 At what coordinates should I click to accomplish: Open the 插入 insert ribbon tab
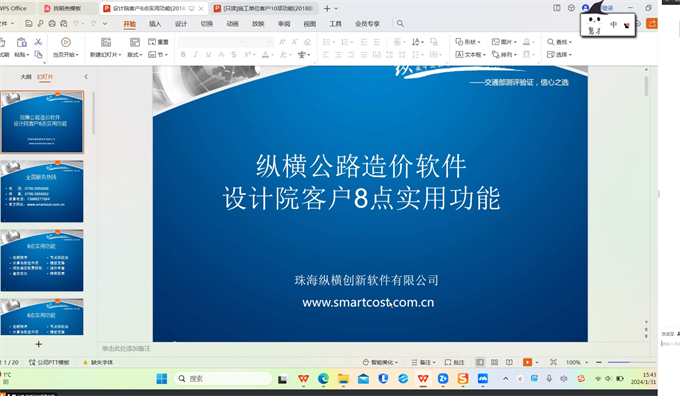tap(155, 24)
